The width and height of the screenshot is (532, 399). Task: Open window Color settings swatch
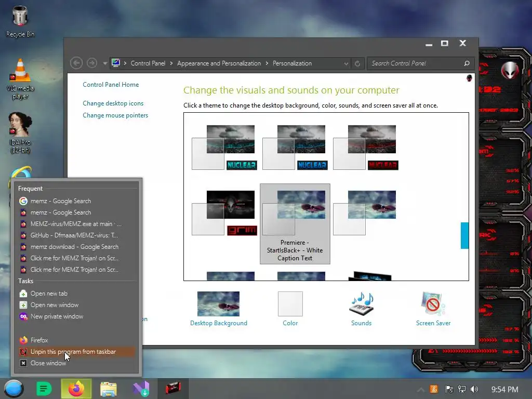[x=290, y=309]
